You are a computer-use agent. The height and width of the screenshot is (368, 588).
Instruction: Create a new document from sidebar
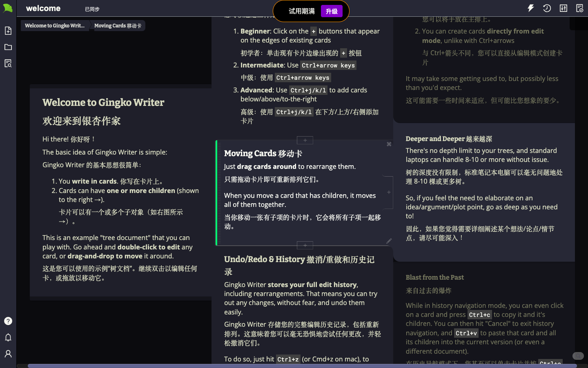click(x=8, y=31)
